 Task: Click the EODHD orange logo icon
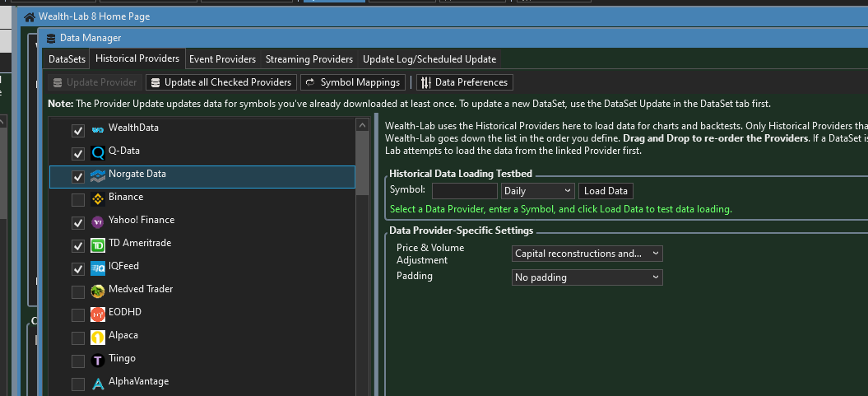pyautogui.click(x=98, y=314)
